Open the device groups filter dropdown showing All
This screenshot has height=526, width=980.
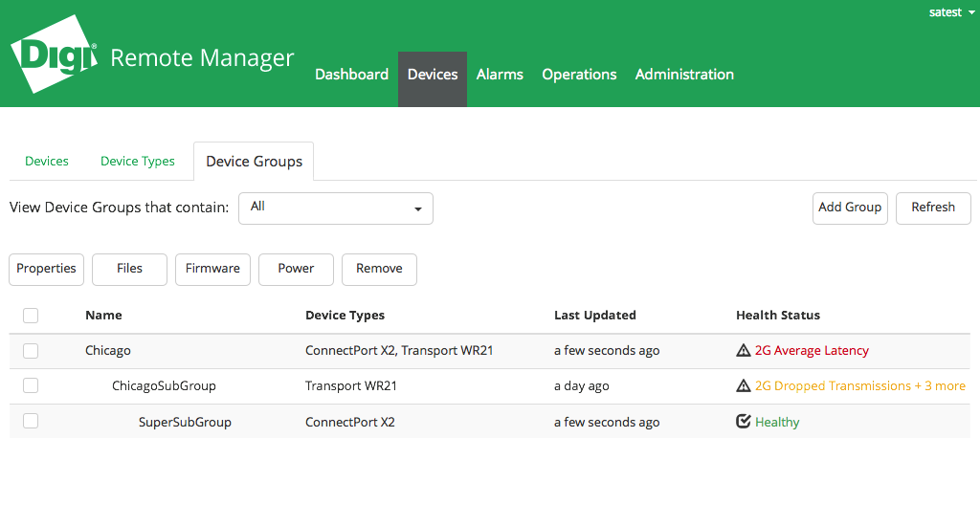(336, 208)
